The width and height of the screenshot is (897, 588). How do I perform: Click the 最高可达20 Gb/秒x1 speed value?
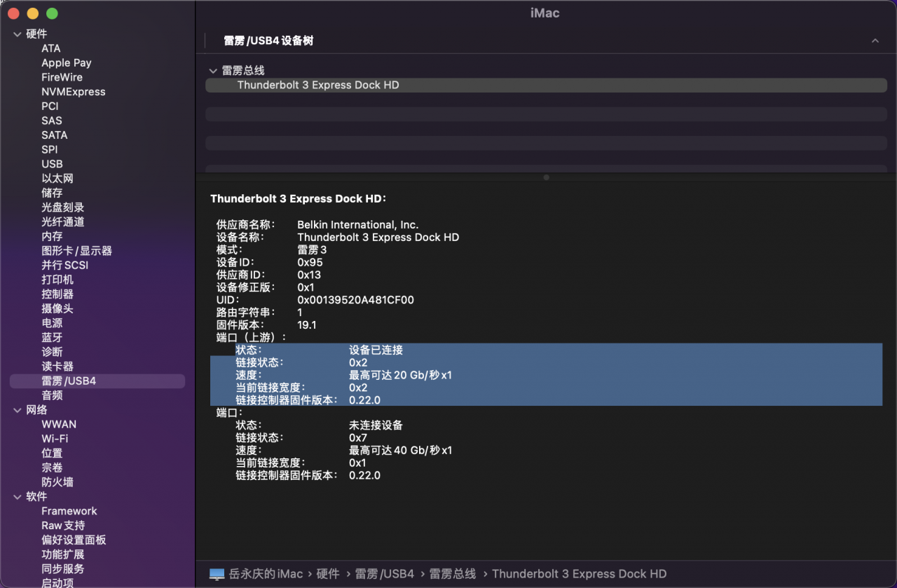point(401,375)
